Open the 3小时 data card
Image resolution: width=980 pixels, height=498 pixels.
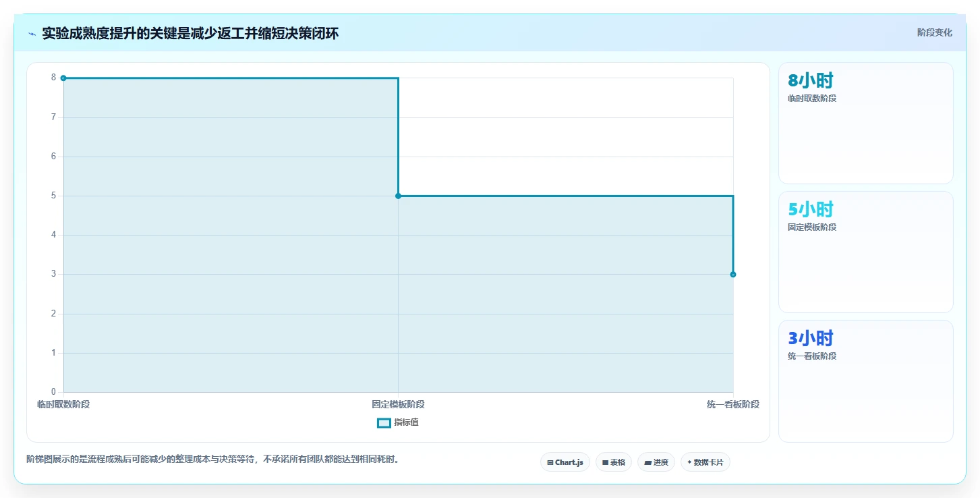[866, 381]
